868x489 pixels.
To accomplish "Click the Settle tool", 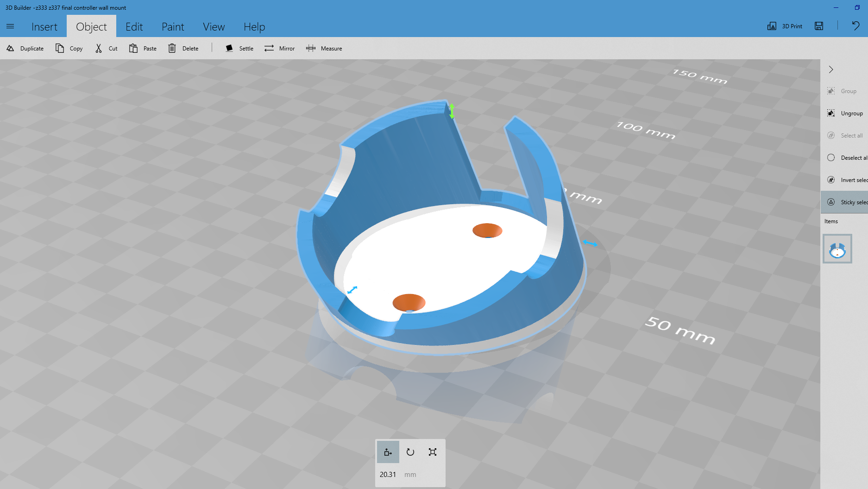I will pos(239,48).
